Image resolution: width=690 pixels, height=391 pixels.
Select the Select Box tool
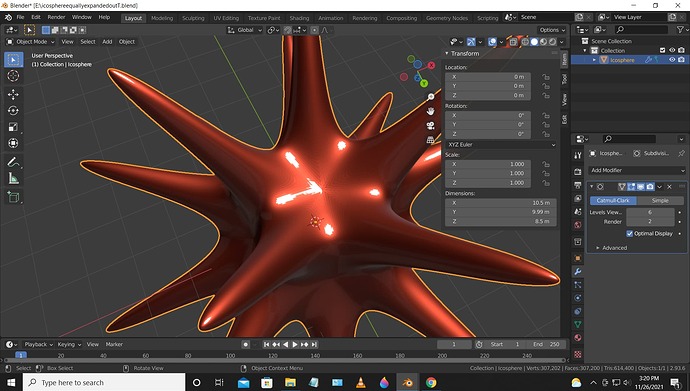pos(13,60)
